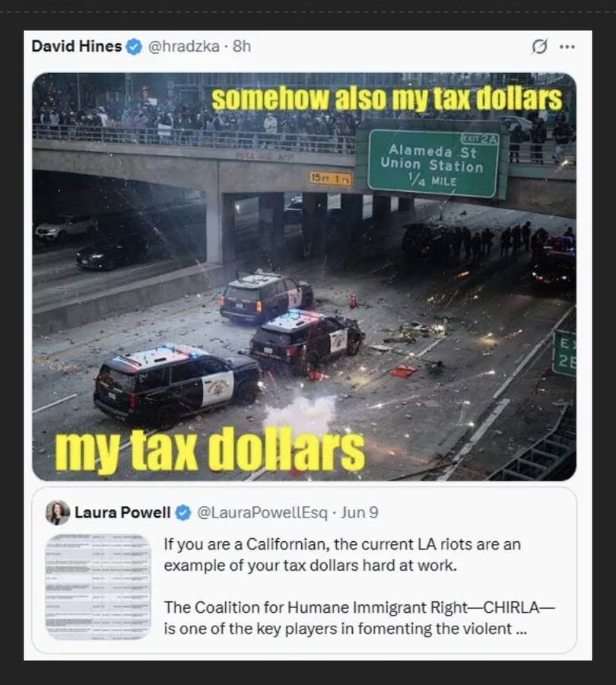Image resolution: width=616 pixels, height=685 pixels.
Task: Open the quoted post via Jun 9 date
Action: [359, 512]
